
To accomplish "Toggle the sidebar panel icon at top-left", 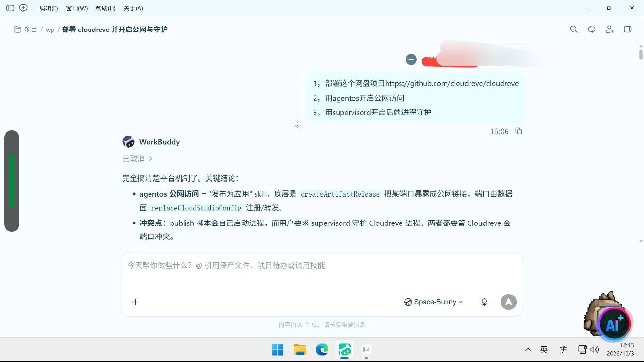I will click(10, 8).
